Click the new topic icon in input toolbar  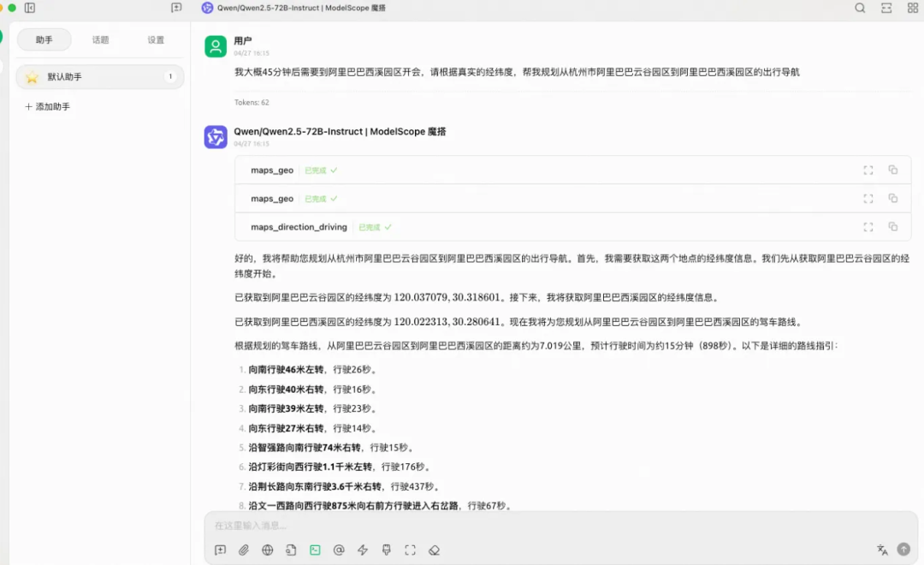[221, 550]
